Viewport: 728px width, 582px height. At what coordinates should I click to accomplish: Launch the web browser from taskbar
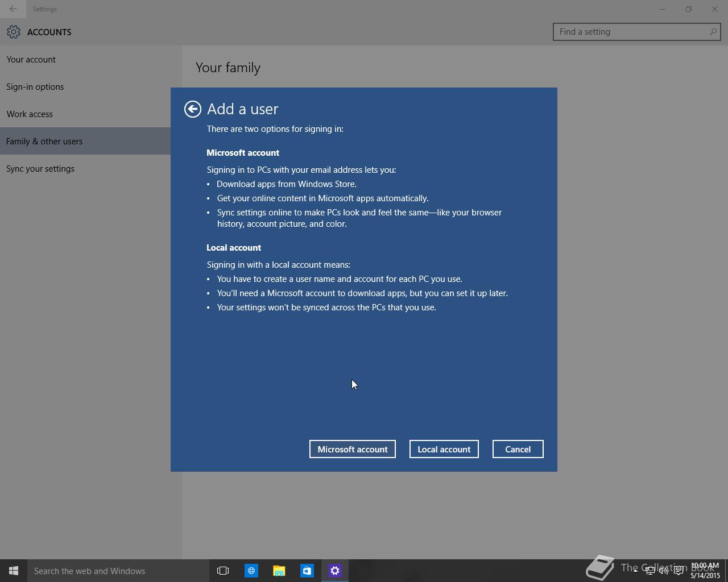[x=251, y=571]
